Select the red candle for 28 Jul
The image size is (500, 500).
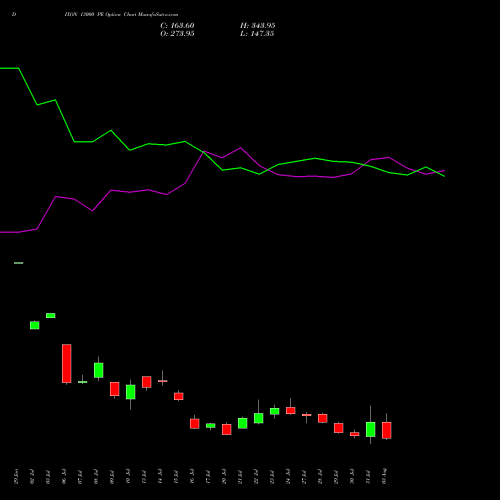coord(323,418)
